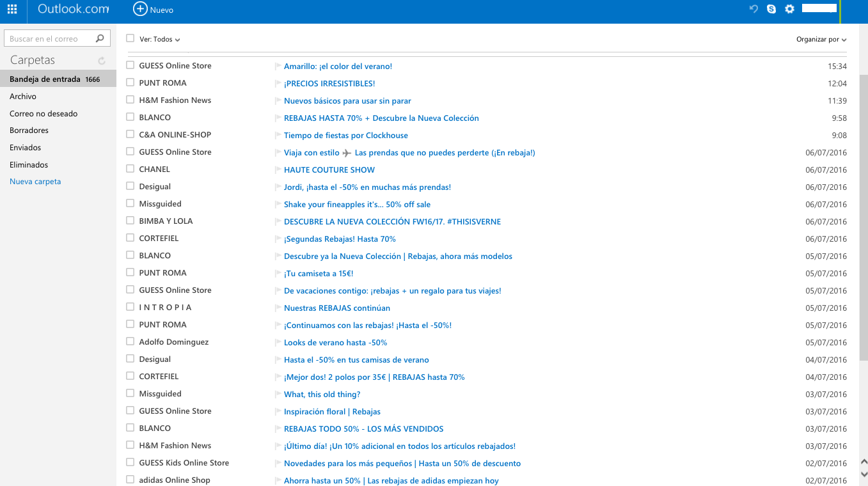Tick the select-all checkbox beside Ver: Todos

(x=130, y=38)
